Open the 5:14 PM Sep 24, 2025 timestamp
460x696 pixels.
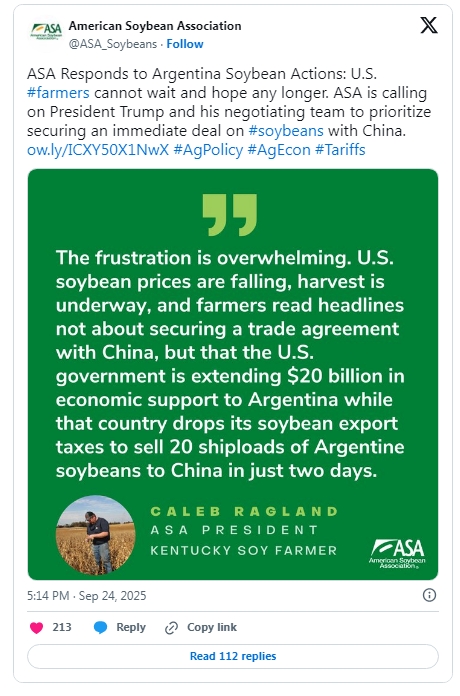(87, 595)
